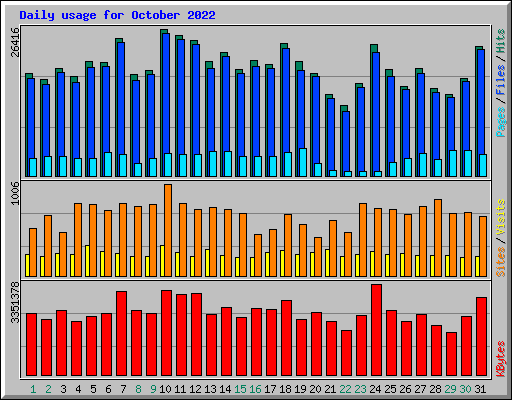Select the orange sites bar for day 16
This screenshot has width=512, height=400.
(x=258, y=255)
